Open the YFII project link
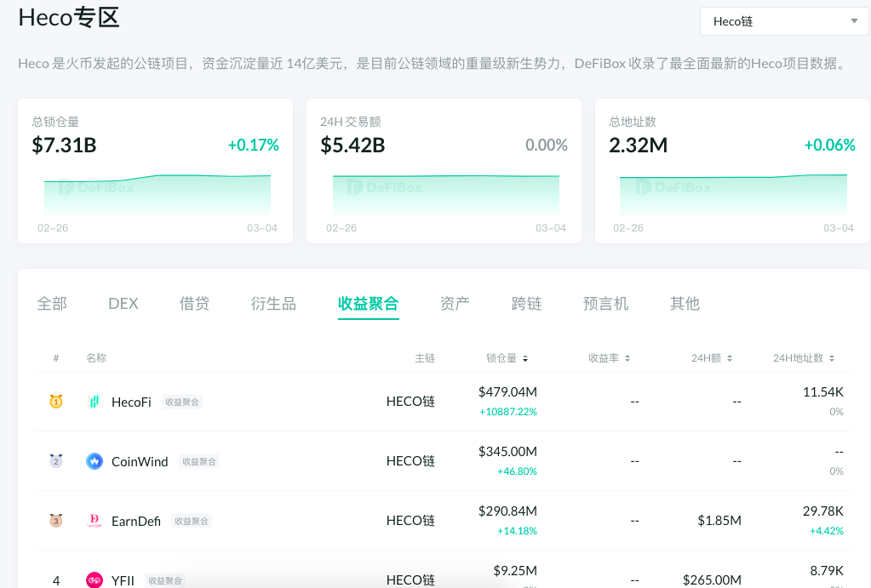This screenshot has width=871, height=588. click(123, 580)
